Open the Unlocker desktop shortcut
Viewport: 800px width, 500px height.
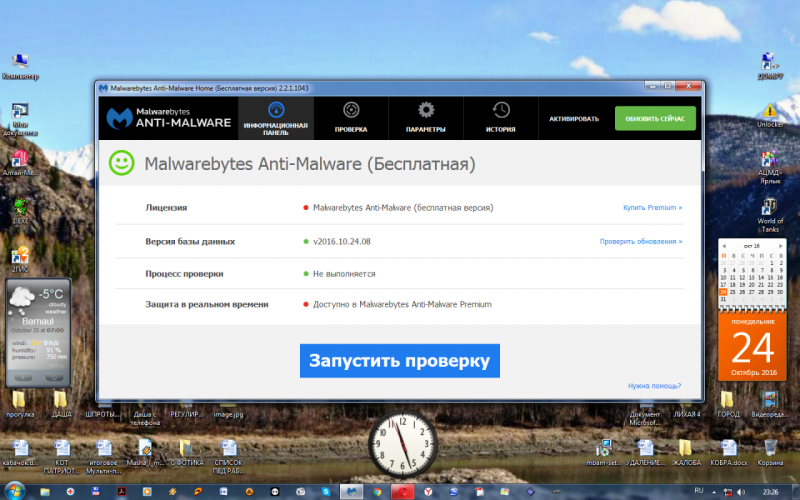pos(770,115)
